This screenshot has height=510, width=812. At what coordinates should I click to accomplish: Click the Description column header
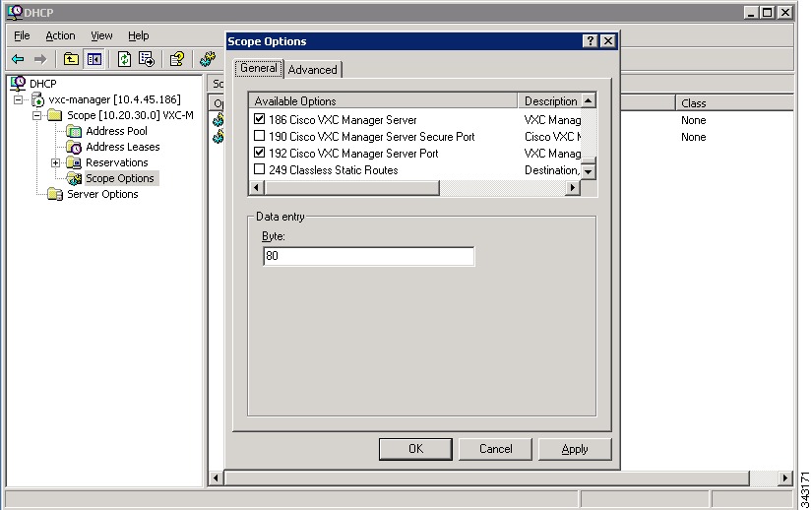click(549, 101)
